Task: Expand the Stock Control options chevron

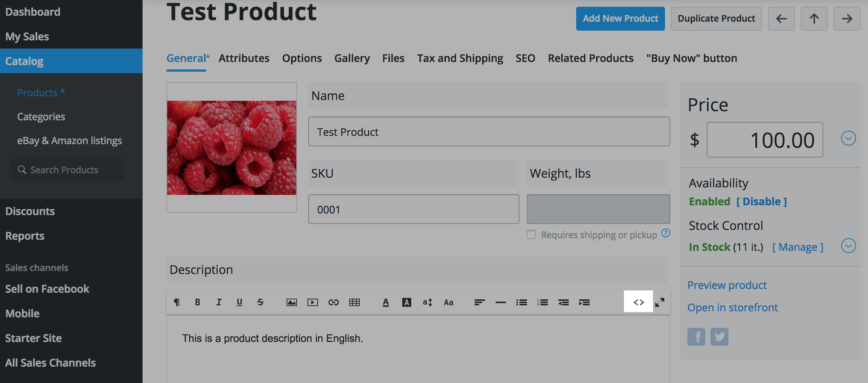Action: [848, 246]
